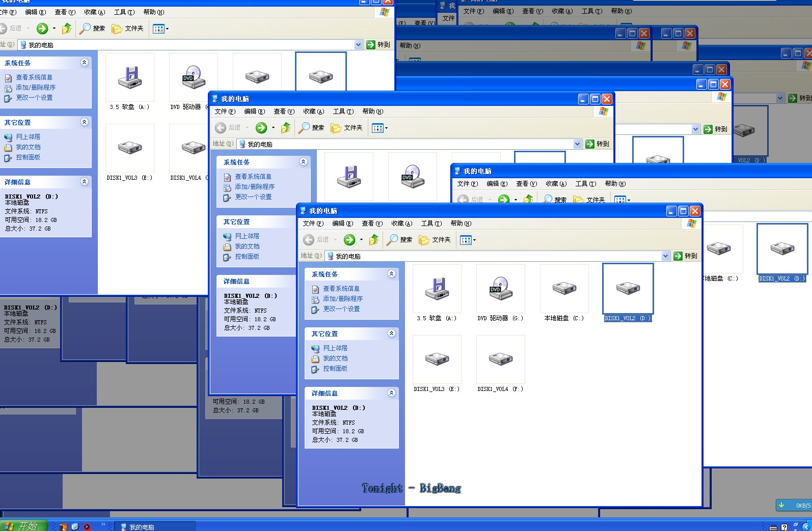
Task: Open the 查看 menu in the frontmost window
Action: (x=371, y=223)
